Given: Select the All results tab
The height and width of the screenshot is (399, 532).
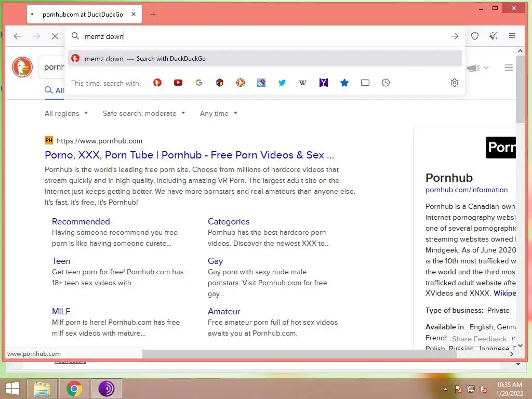Looking at the screenshot, I should 54,90.
